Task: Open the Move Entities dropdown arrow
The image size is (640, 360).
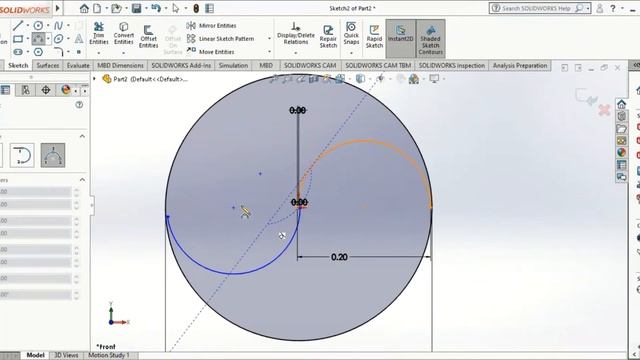Action: click(269, 51)
